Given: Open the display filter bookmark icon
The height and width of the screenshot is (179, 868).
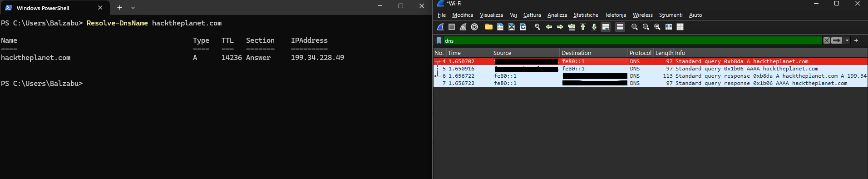Looking at the screenshot, I should click(x=439, y=40).
